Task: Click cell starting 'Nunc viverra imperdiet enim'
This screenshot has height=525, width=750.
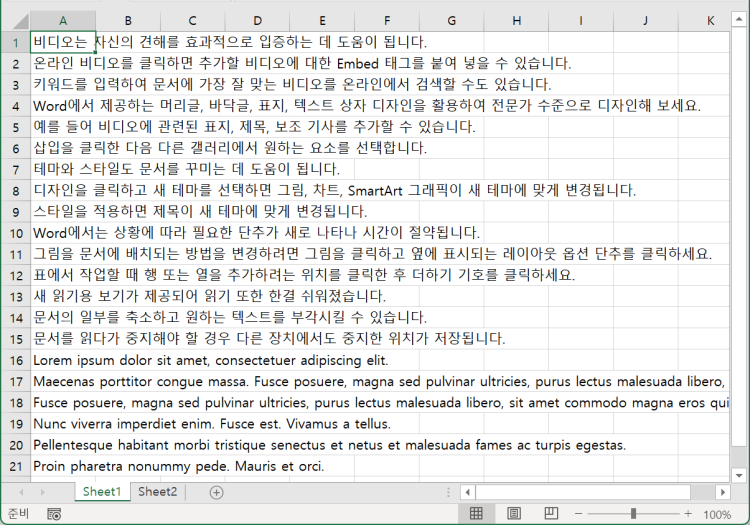Action: pyautogui.click(x=63, y=424)
